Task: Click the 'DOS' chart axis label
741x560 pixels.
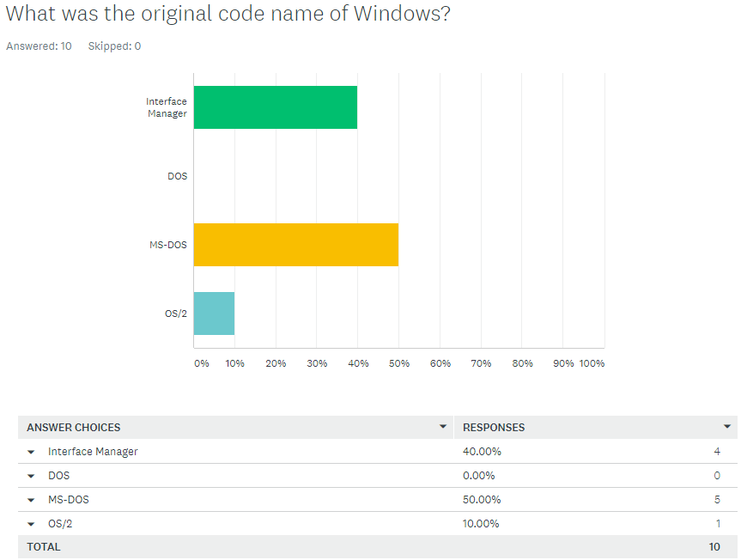Action: 177,176
